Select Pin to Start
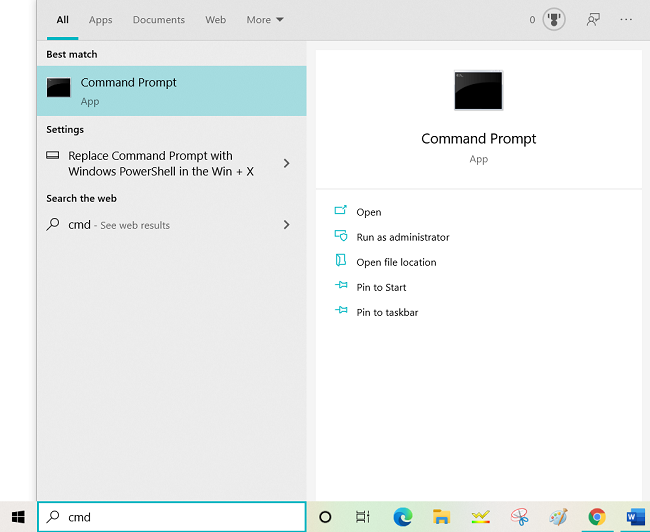The height and width of the screenshot is (532, 650). [381, 287]
